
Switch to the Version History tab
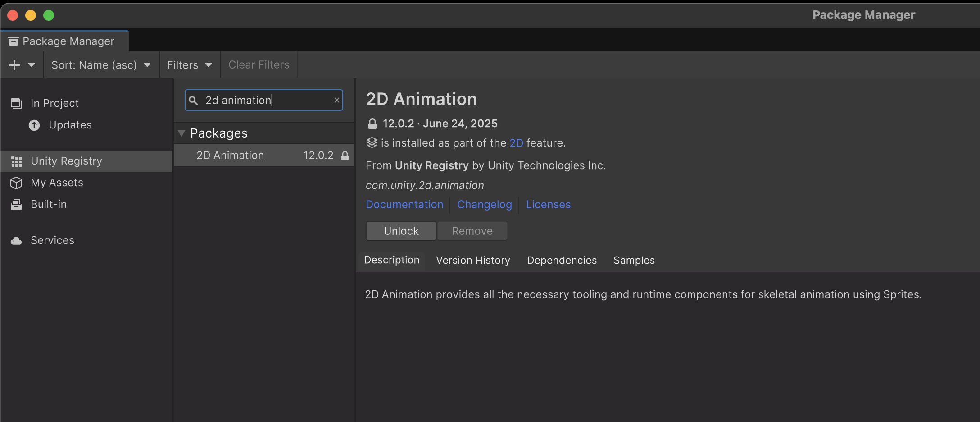coord(473,261)
